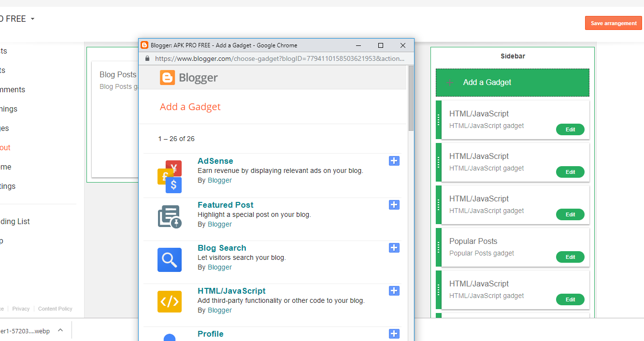Edit the last HTML/JavaScript sidebar gadget
644x341 pixels.
(570, 299)
